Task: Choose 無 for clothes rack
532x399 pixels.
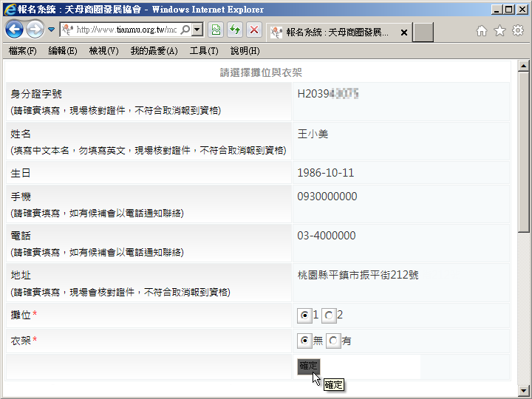Action: coord(304,341)
